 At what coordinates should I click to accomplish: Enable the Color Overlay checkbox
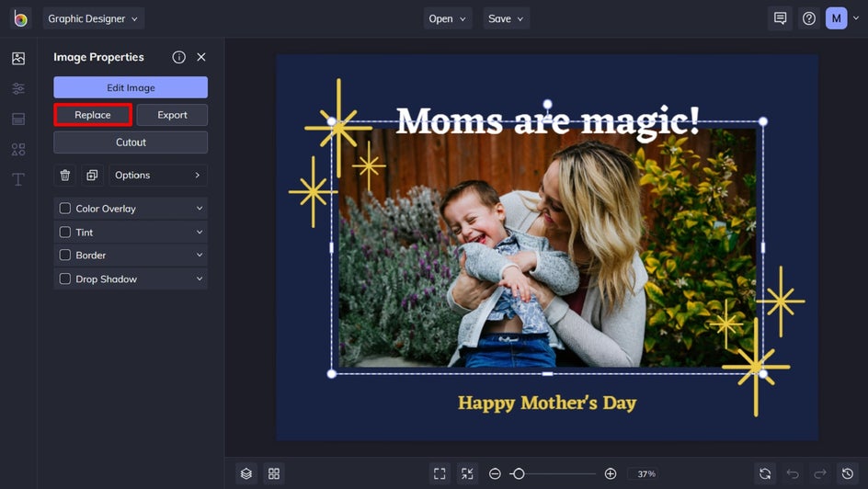64,209
